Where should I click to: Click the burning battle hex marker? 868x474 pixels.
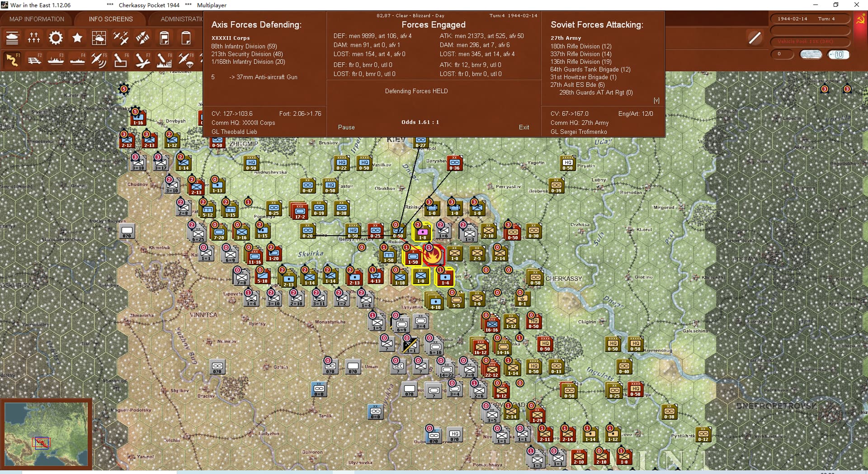coord(433,256)
